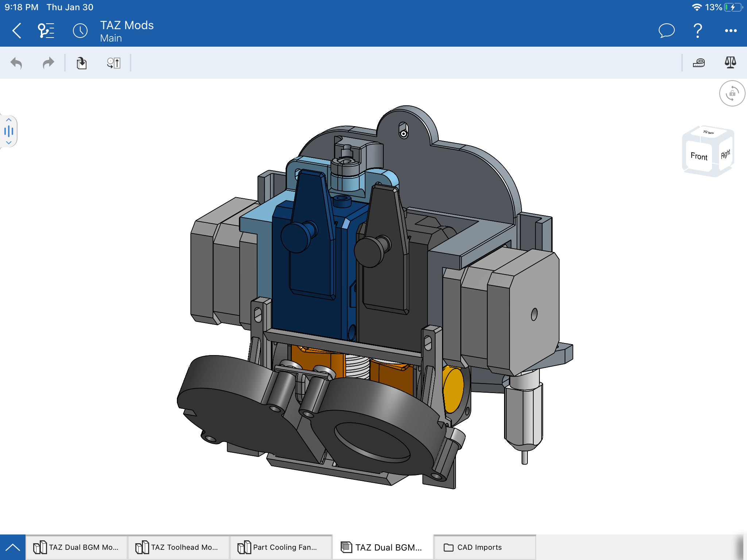Activate the measure tape tool
This screenshot has height=560, width=747.
pyautogui.click(x=698, y=63)
